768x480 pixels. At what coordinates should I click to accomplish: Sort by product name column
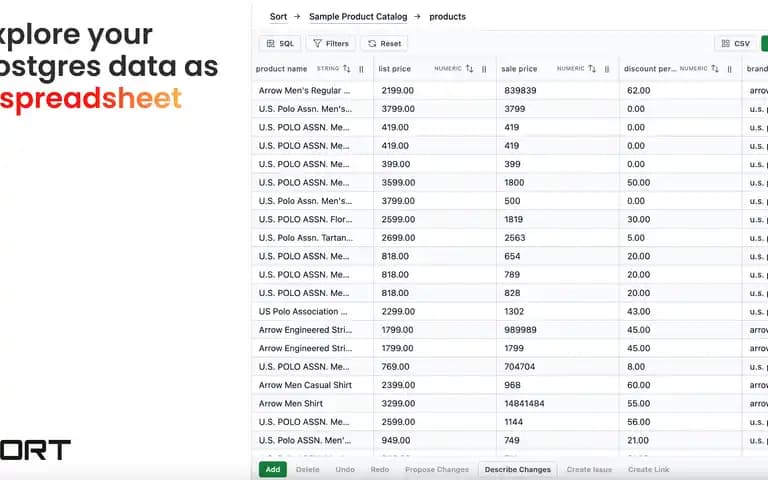pyautogui.click(x=346, y=69)
